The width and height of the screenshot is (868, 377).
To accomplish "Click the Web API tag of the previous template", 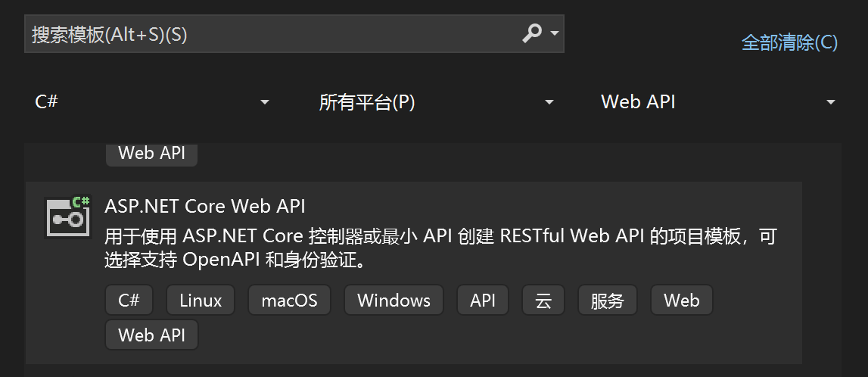I will [x=151, y=154].
